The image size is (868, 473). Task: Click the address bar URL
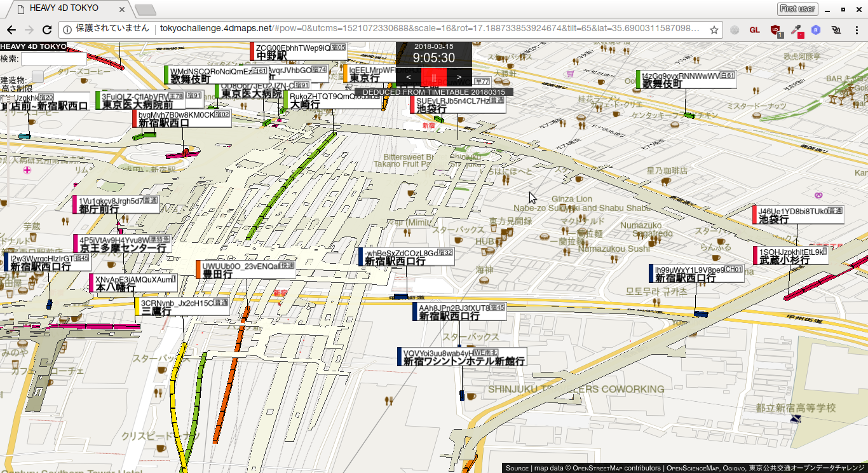(429, 29)
